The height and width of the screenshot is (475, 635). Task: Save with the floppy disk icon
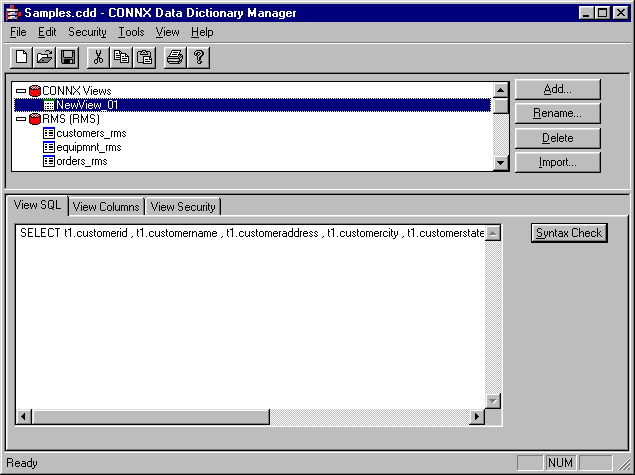pyautogui.click(x=68, y=57)
